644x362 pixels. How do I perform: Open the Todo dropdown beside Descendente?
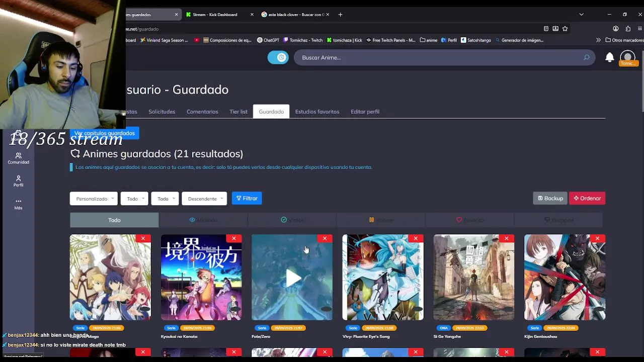tap(165, 199)
